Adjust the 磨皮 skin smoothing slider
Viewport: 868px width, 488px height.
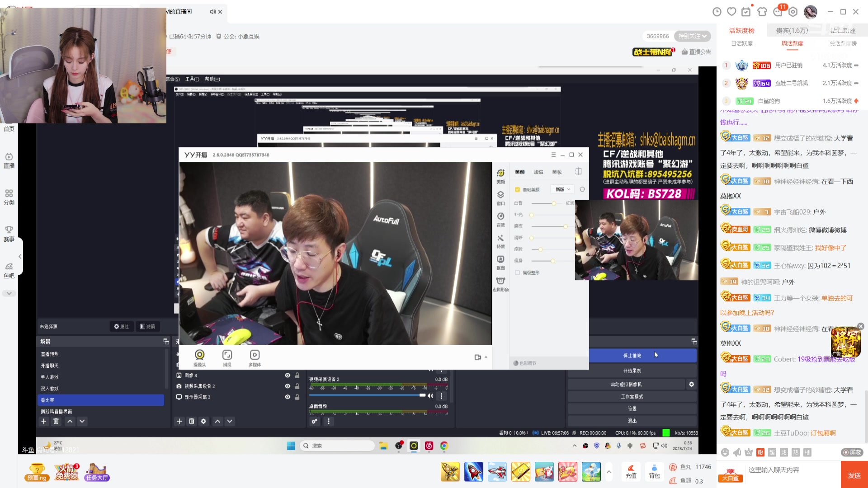[565, 226]
